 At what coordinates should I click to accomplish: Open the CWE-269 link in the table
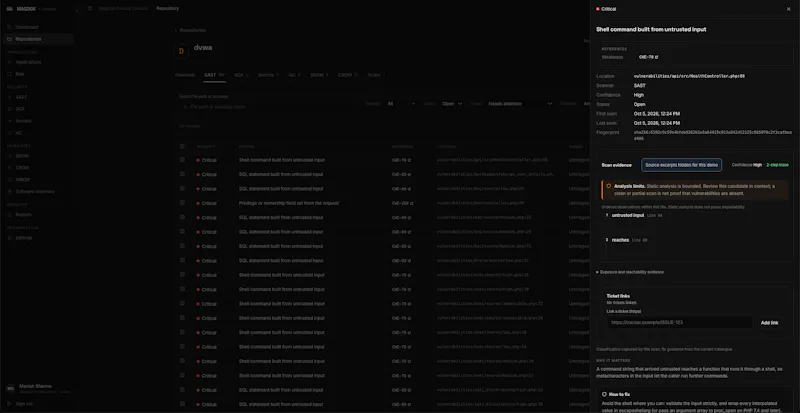pos(403,203)
